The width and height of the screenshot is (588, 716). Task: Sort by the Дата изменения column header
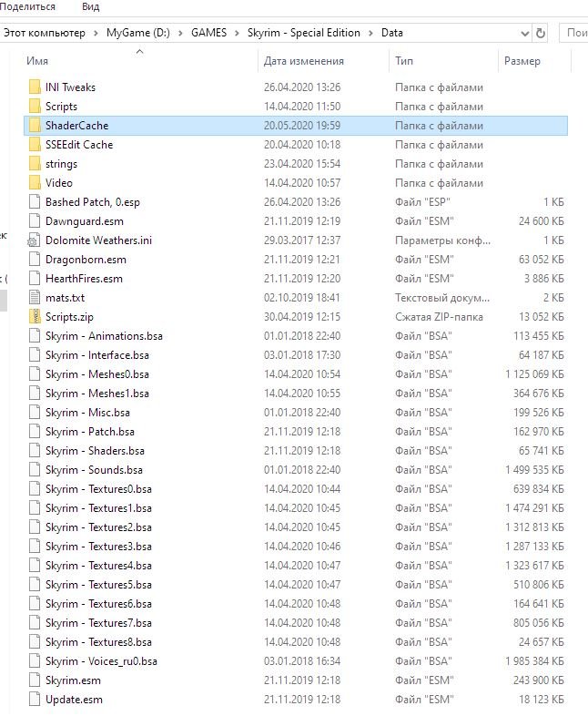(304, 61)
